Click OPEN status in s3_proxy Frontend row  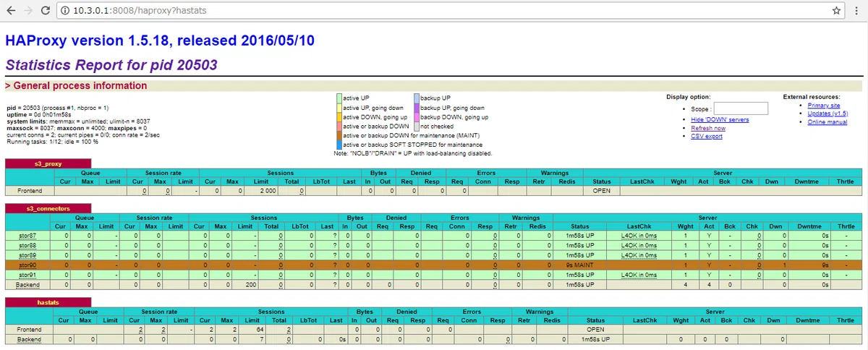click(x=602, y=191)
